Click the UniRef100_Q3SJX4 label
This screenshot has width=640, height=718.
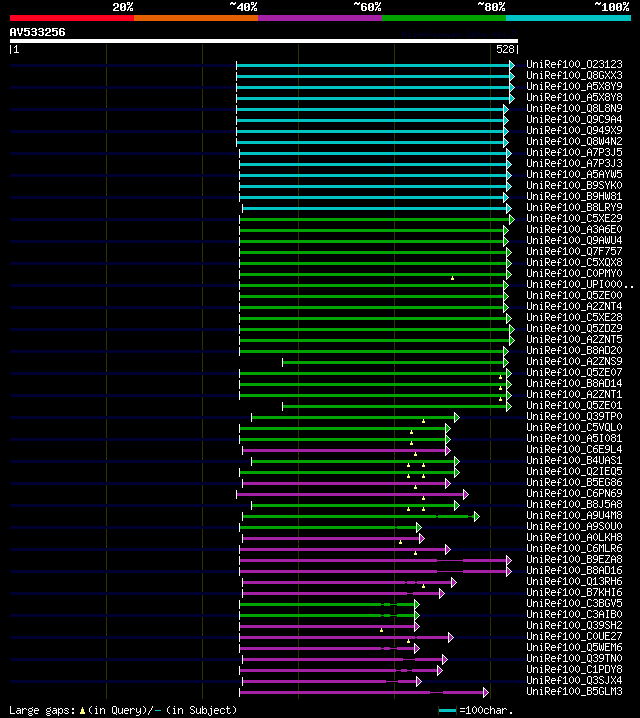click(574, 680)
